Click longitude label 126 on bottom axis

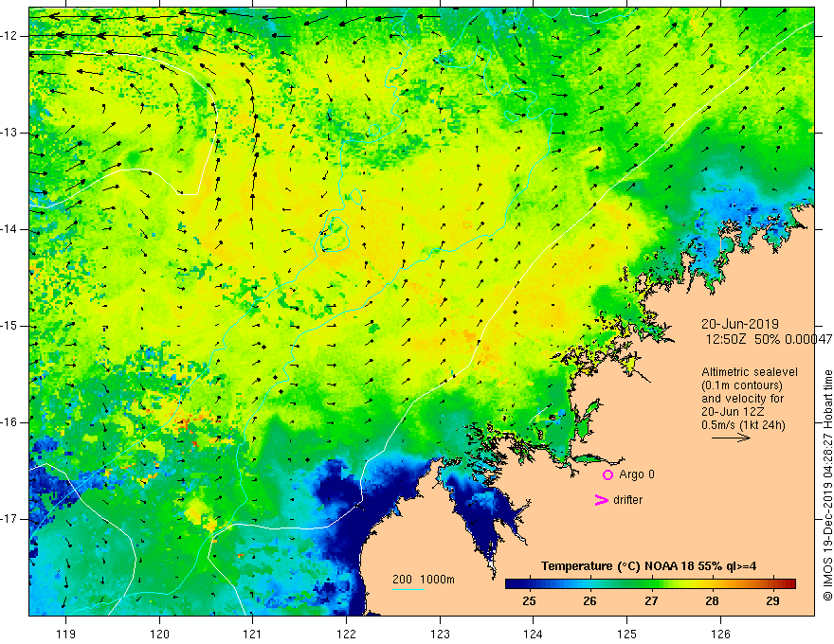(x=720, y=634)
